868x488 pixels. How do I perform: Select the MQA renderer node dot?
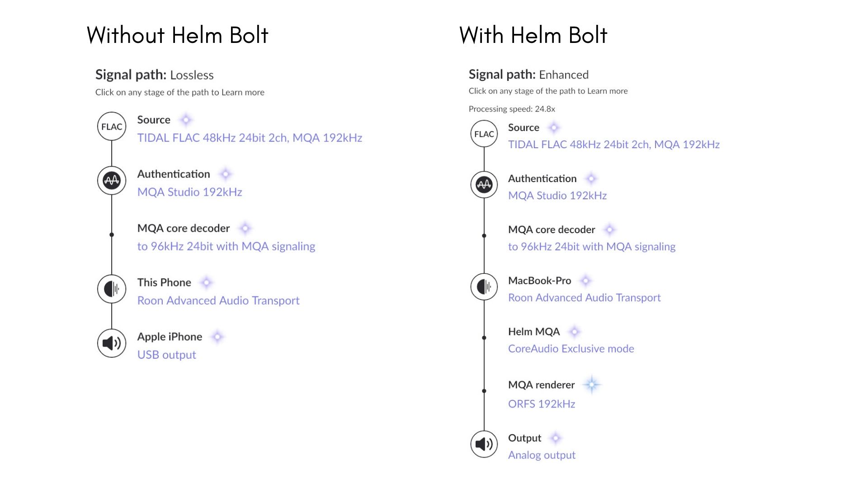(x=484, y=391)
